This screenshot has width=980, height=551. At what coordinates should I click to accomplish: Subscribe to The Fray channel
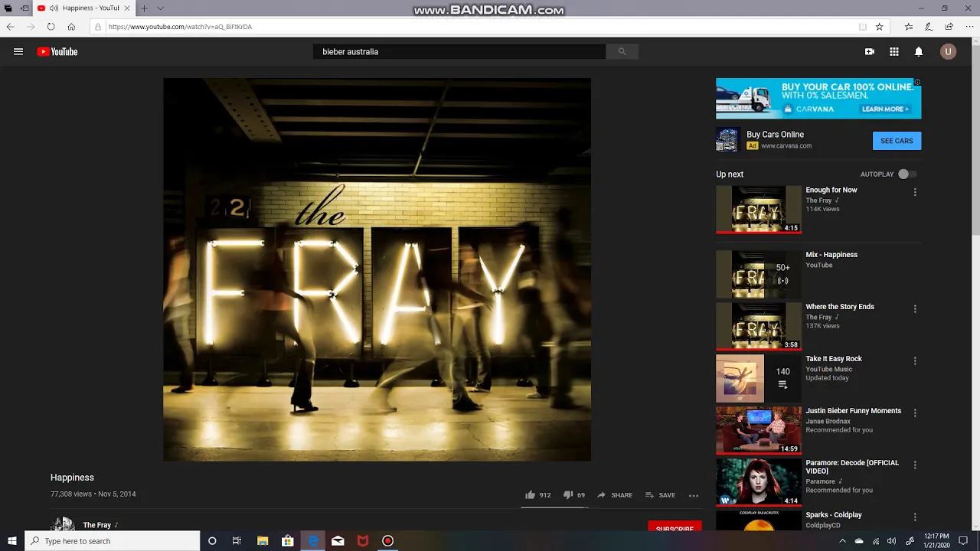coord(675,527)
